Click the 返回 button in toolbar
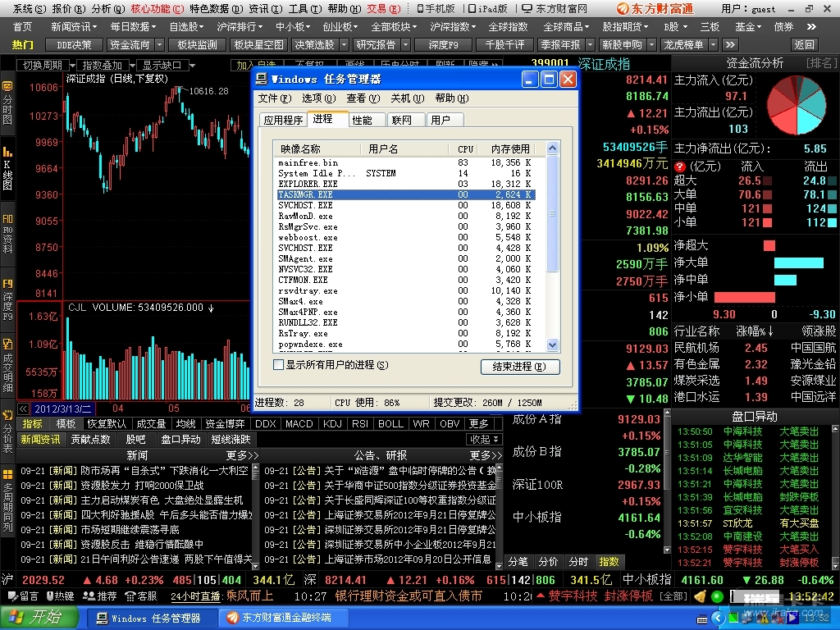 pyautogui.click(x=804, y=45)
